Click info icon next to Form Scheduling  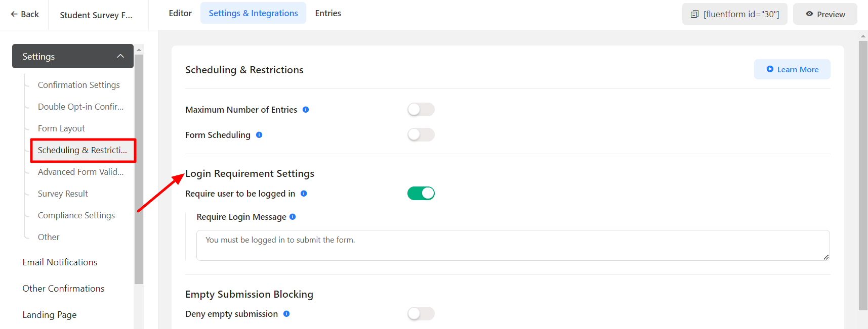pos(259,135)
